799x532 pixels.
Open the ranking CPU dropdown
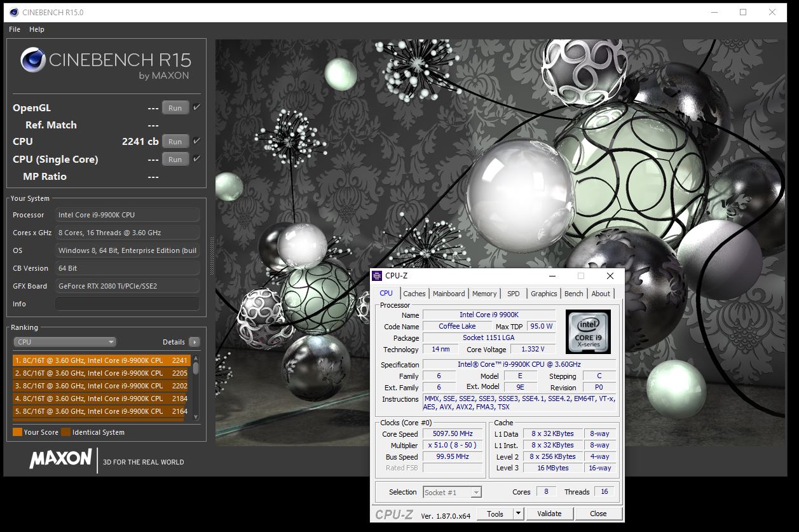(65, 342)
